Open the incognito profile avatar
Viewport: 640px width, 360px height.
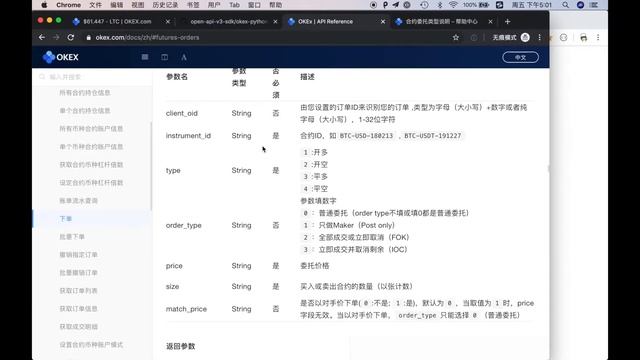(x=525, y=38)
